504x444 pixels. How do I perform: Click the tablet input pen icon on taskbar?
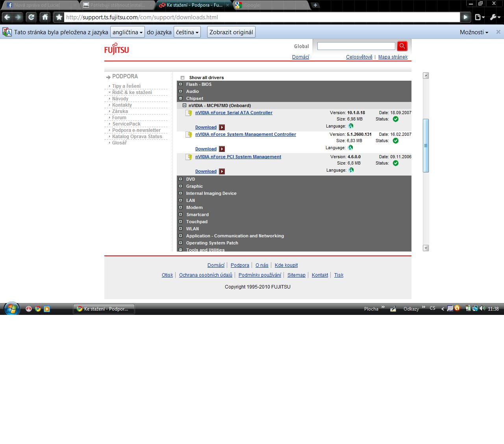(x=393, y=309)
